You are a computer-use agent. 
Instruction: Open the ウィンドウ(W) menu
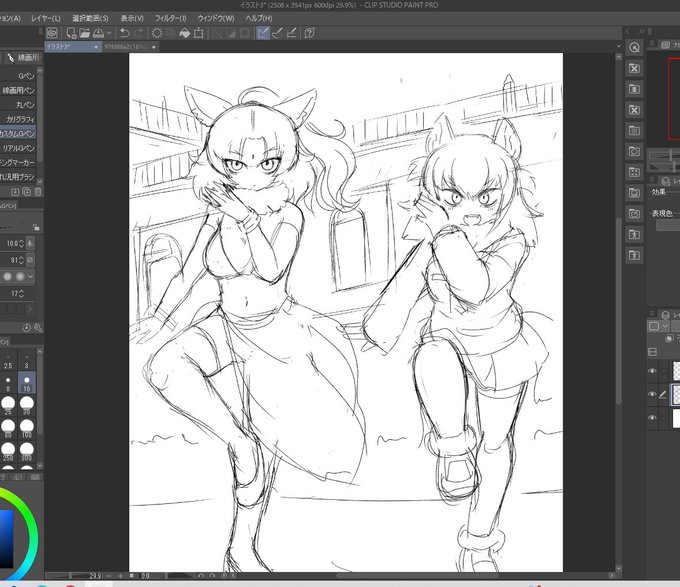(216, 18)
